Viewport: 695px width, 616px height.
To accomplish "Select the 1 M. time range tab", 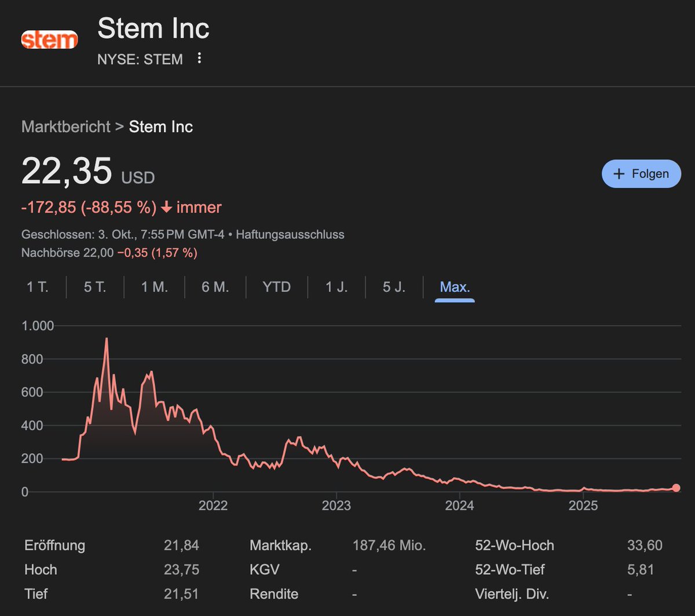I will [154, 287].
